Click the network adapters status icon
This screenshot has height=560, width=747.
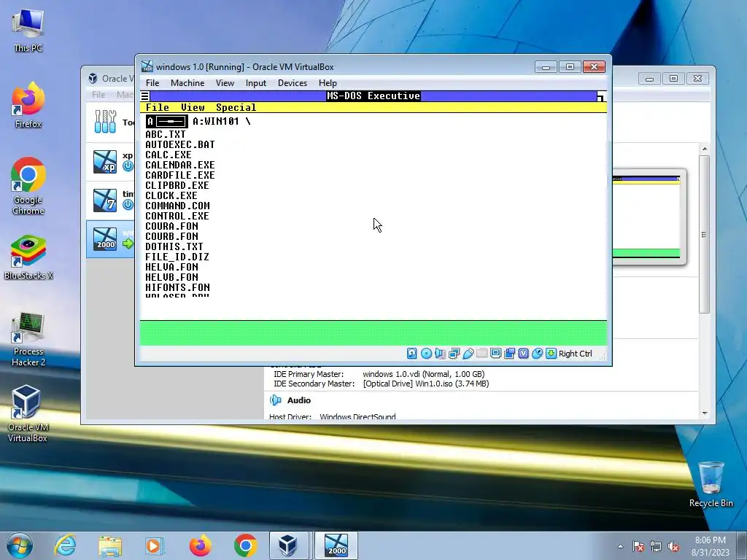[x=454, y=354]
